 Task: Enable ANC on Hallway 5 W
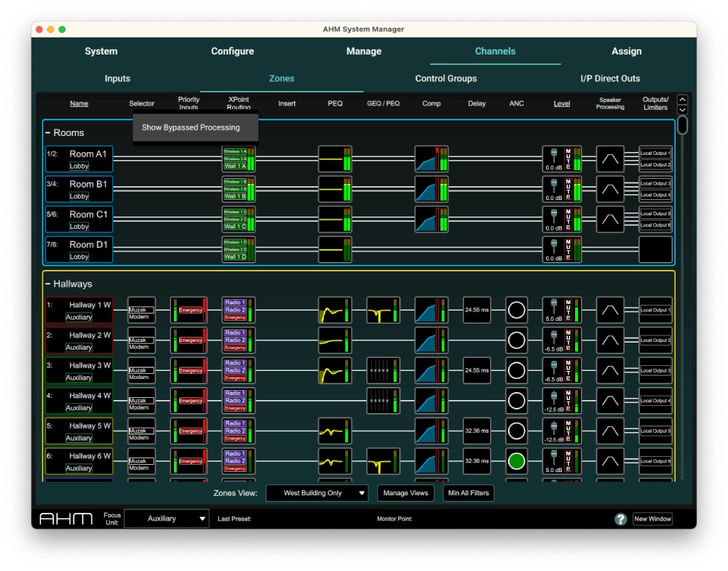[516, 430]
